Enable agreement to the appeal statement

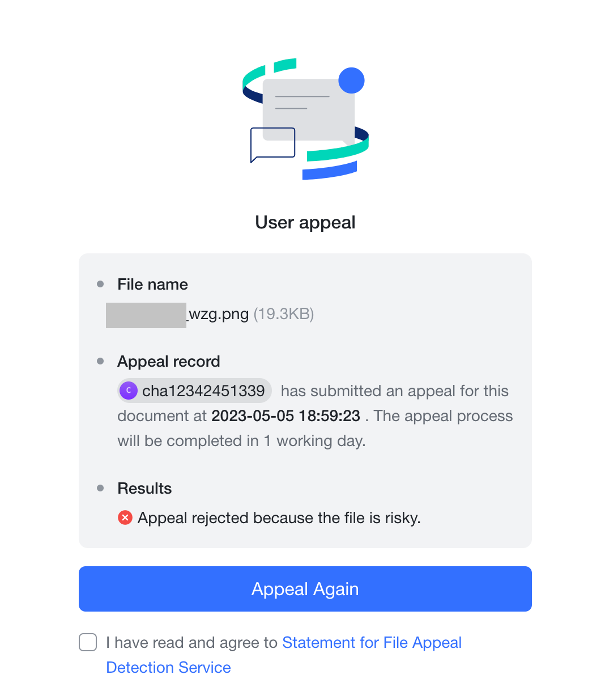point(88,642)
